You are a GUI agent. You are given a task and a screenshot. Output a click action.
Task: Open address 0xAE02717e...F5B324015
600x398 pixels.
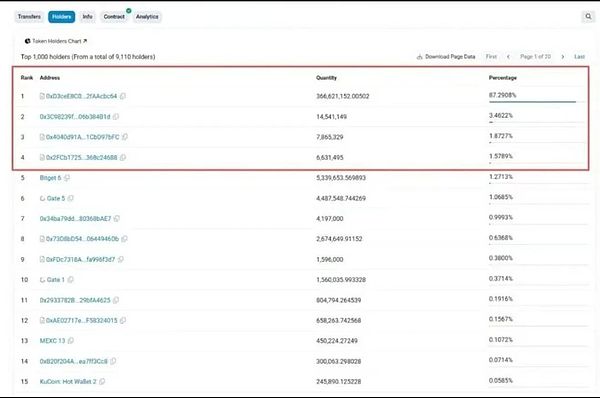tap(82, 320)
